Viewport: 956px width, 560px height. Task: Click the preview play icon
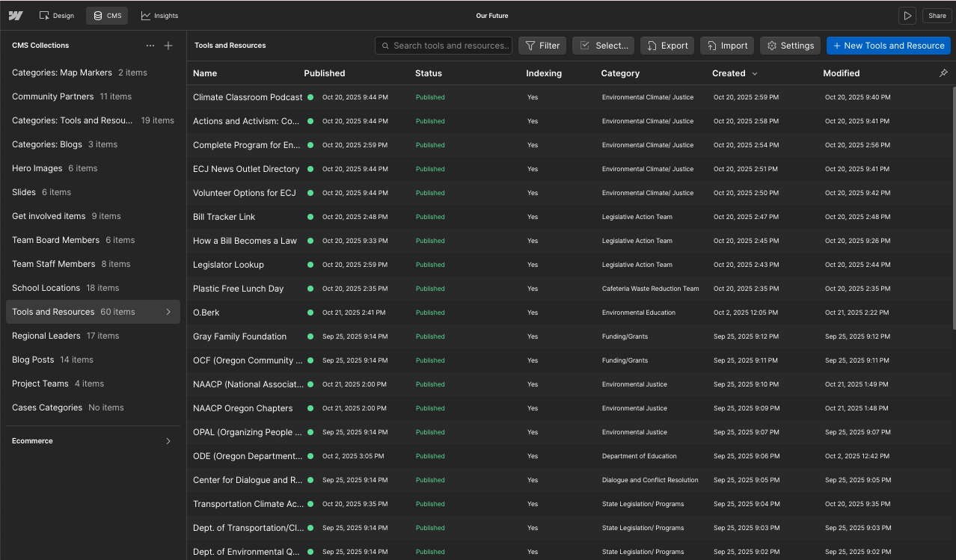(907, 16)
